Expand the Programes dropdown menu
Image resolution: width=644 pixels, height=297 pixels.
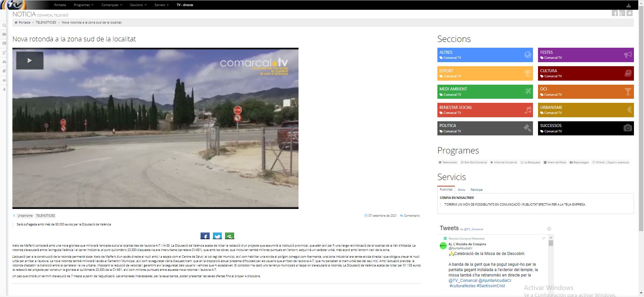(84, 5)
